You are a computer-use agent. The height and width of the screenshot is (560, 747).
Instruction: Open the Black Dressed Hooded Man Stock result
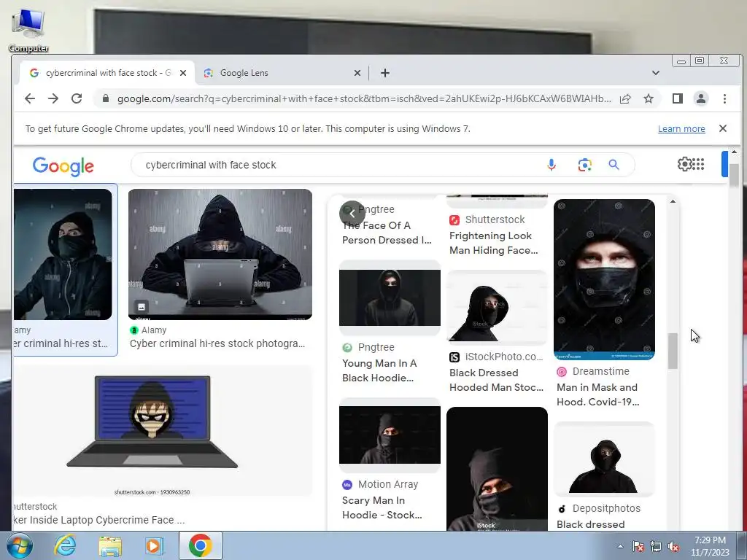click(496, 380)
